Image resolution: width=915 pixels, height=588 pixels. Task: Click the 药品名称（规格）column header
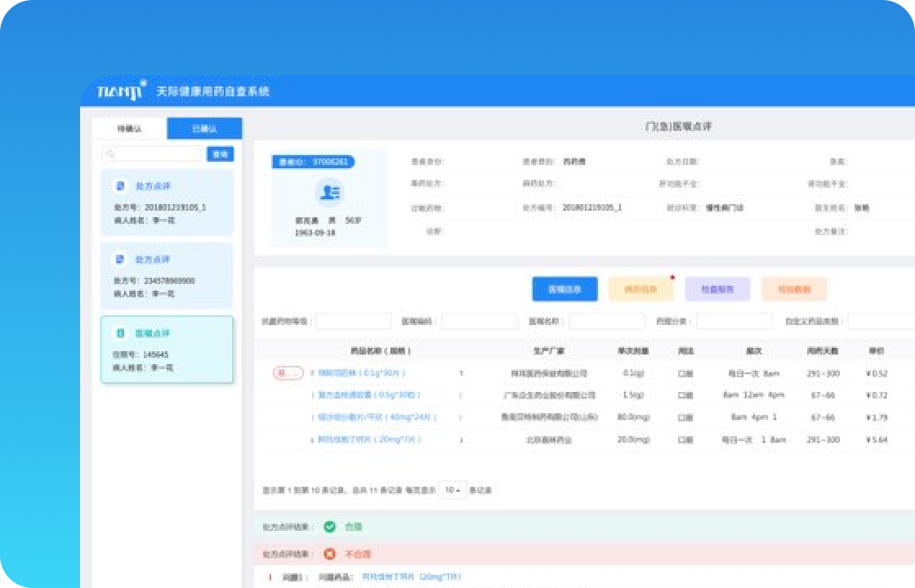point(381,351)
